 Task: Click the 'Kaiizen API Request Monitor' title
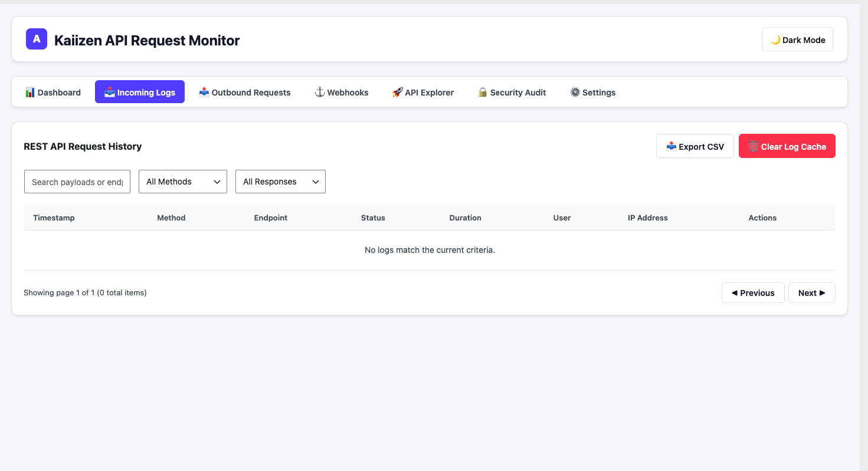[x=147, y=40]
